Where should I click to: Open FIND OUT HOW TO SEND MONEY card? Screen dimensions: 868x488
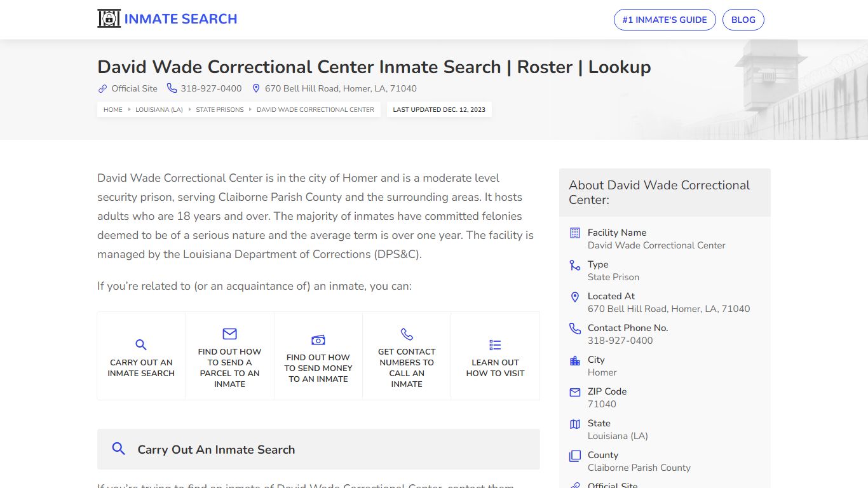pyautogui.click(x=318, y=356)
